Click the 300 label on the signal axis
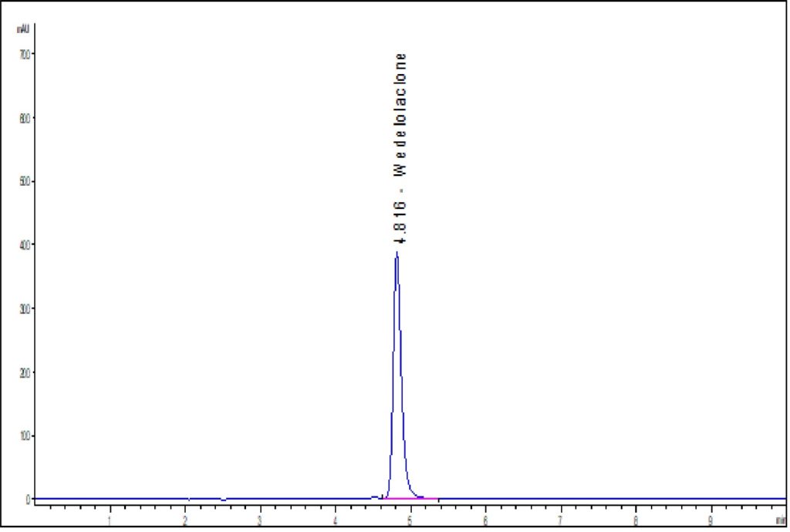The height and width of the screenshot is (532, 790). [x=25, y=307]
